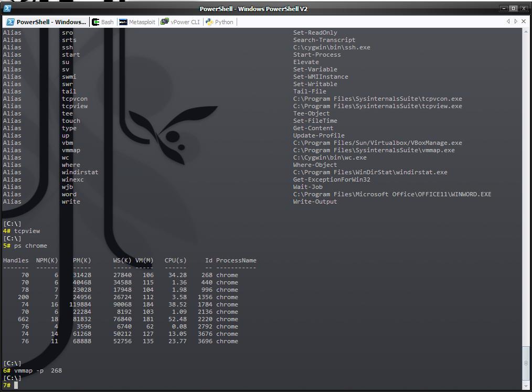
Task: Click the 'vmmap -p 268' command line
Action: 38,370
